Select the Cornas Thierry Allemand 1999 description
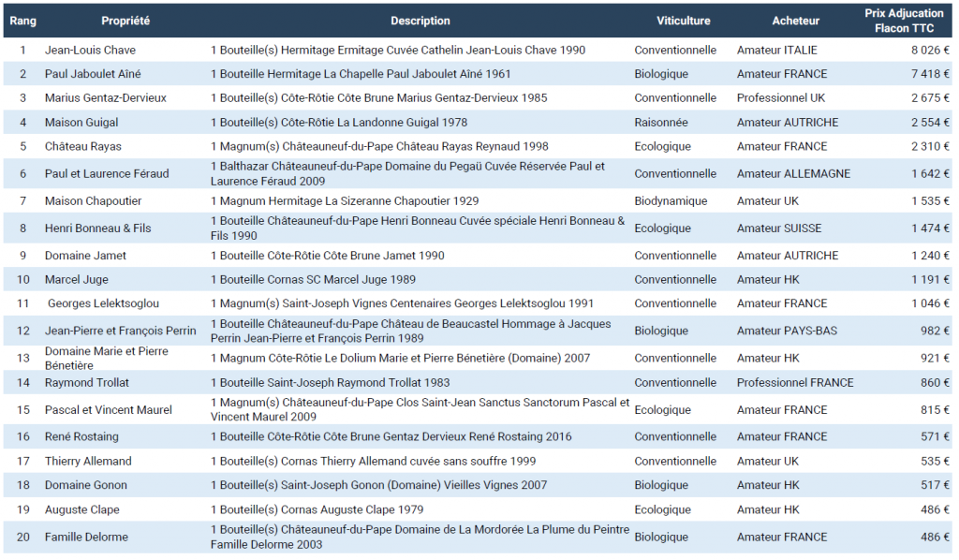 click(x=373, y=461)
